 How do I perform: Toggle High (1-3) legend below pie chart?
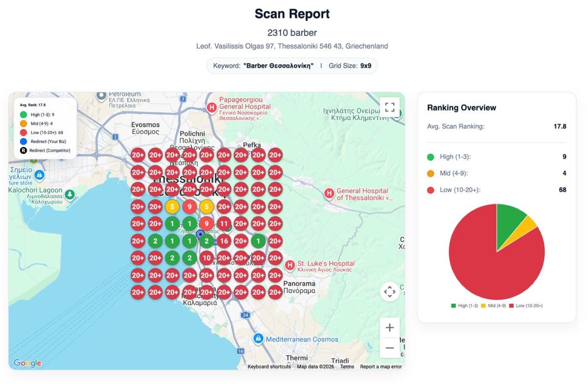coord(465,306)
